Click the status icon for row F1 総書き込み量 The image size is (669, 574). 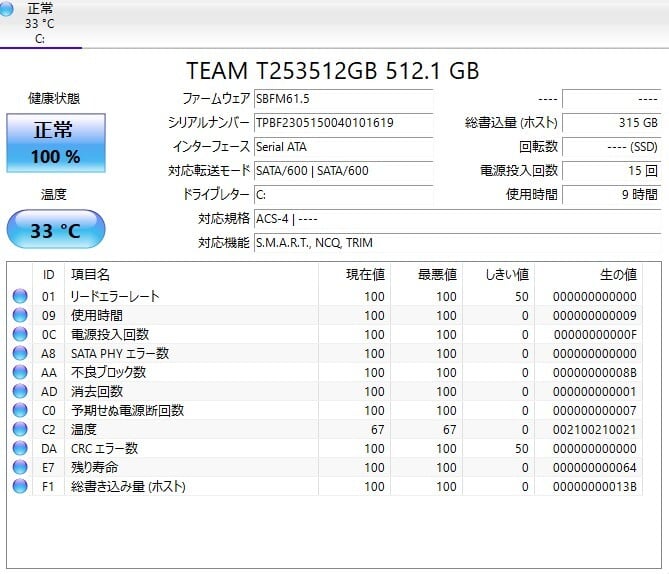(x=20, y=486)
